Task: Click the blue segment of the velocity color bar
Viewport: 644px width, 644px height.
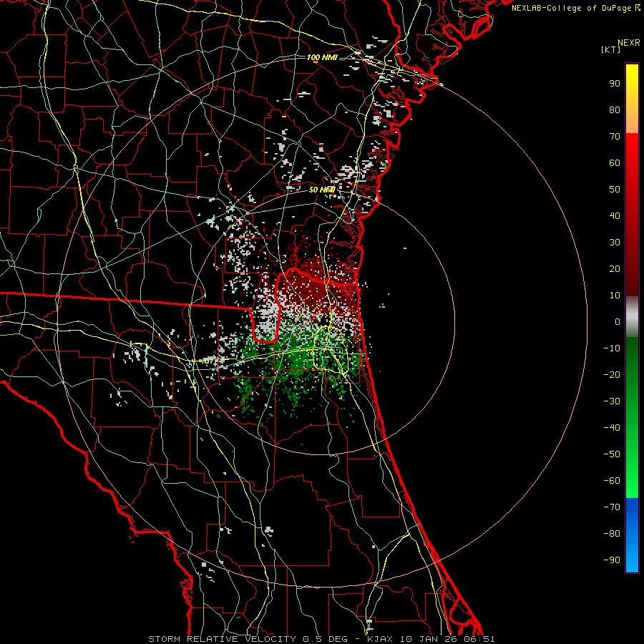Action: tap(632, 535)
